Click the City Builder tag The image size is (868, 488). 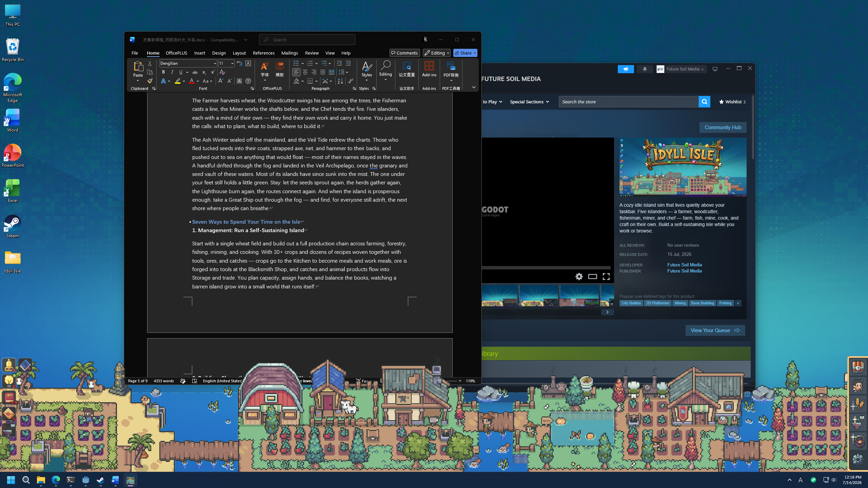pyautogui.click(x=631, y=303)
